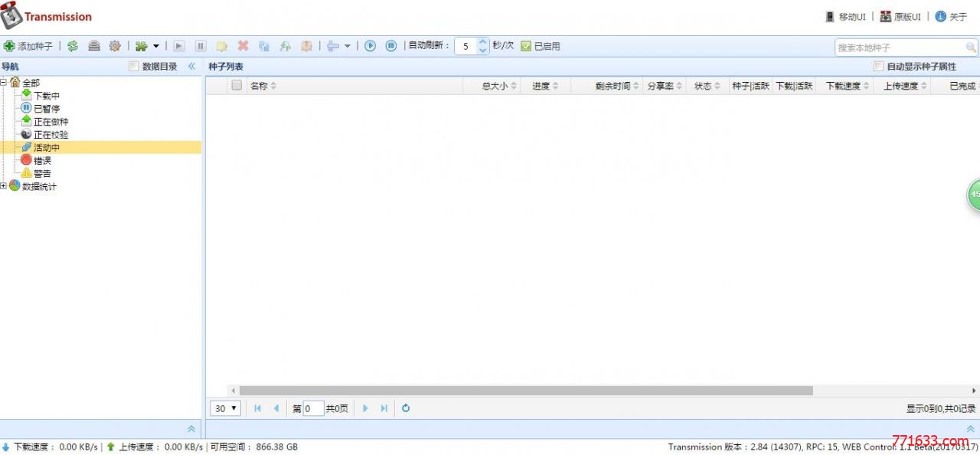Click the scrollbar right arrow
Image resolution: width=980 pixels, height=455 pixels.
click(974, 391)
